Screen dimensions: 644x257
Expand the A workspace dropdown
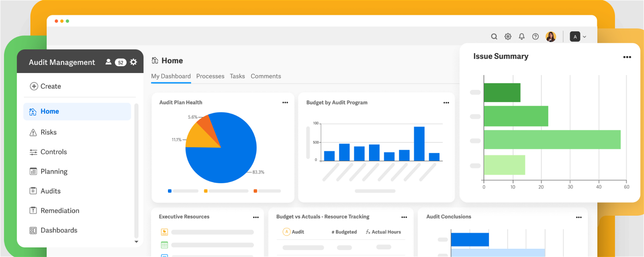click(x=578, y=37)
